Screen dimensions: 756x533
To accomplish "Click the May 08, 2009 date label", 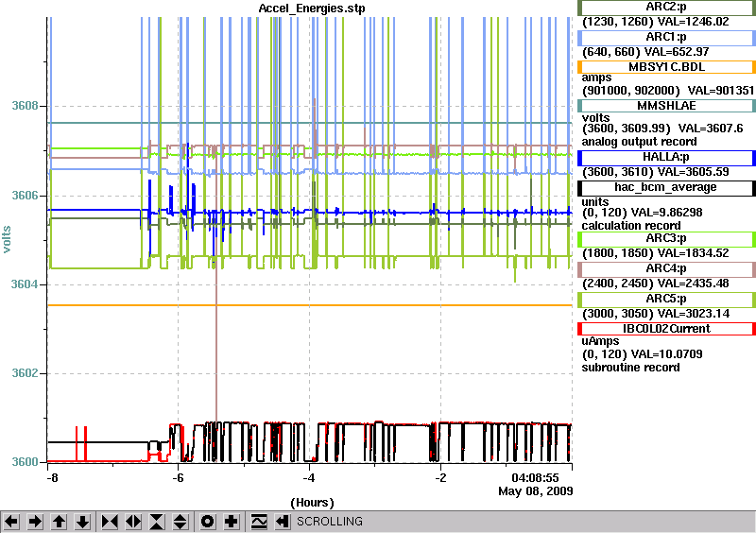I will click(x=536, y=491).
